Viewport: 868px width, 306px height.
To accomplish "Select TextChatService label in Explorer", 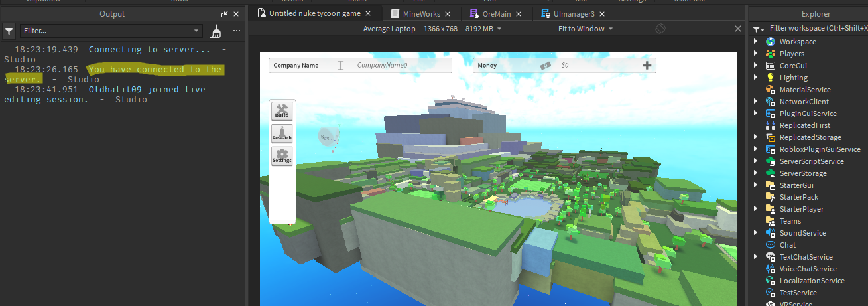I will (x=806, y=257).
